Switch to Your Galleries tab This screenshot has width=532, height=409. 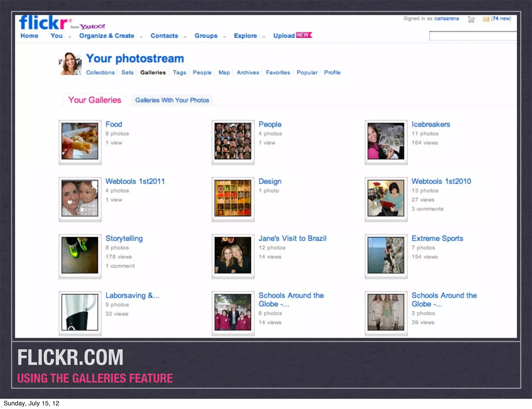pyautogui.click(x=95, y=100)
